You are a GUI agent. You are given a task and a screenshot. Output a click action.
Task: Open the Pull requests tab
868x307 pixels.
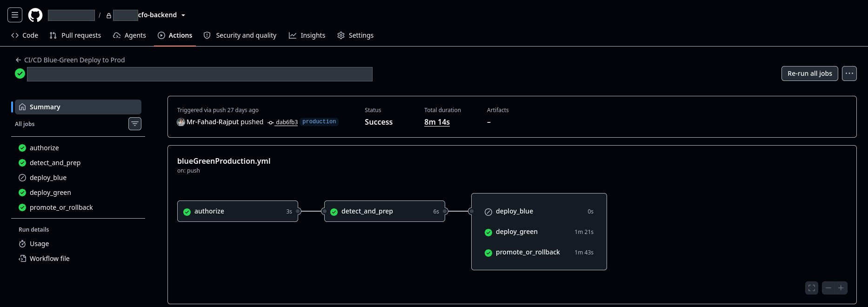point(75,35)
